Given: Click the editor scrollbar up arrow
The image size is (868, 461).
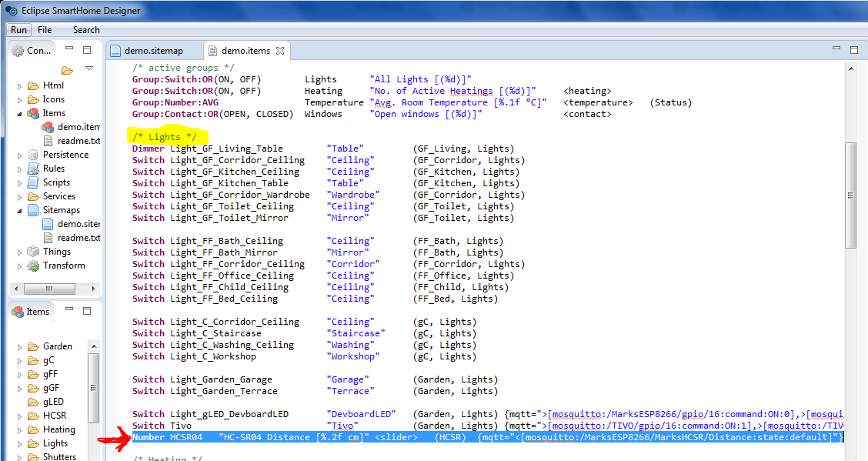Looking at the screenshot, I should pyautogui.click(x=850, y=68).
